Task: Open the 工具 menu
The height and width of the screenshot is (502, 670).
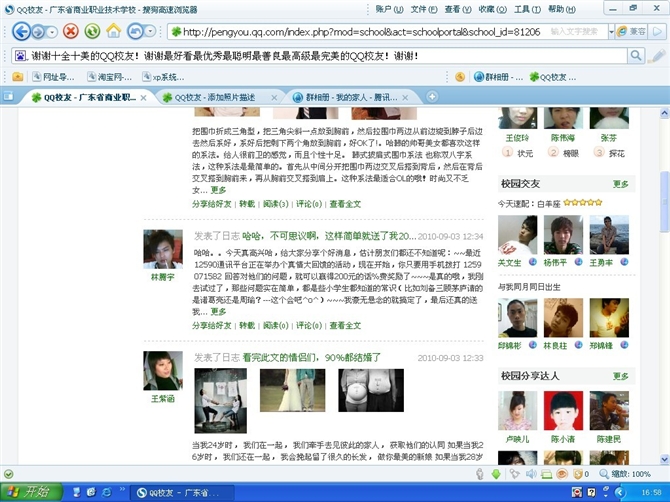Action: click(527, 9)
